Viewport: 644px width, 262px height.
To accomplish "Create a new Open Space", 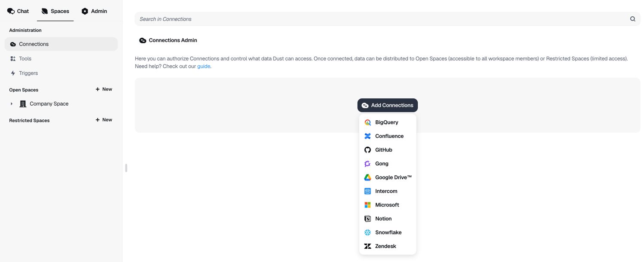I will (x=104, y=89).
